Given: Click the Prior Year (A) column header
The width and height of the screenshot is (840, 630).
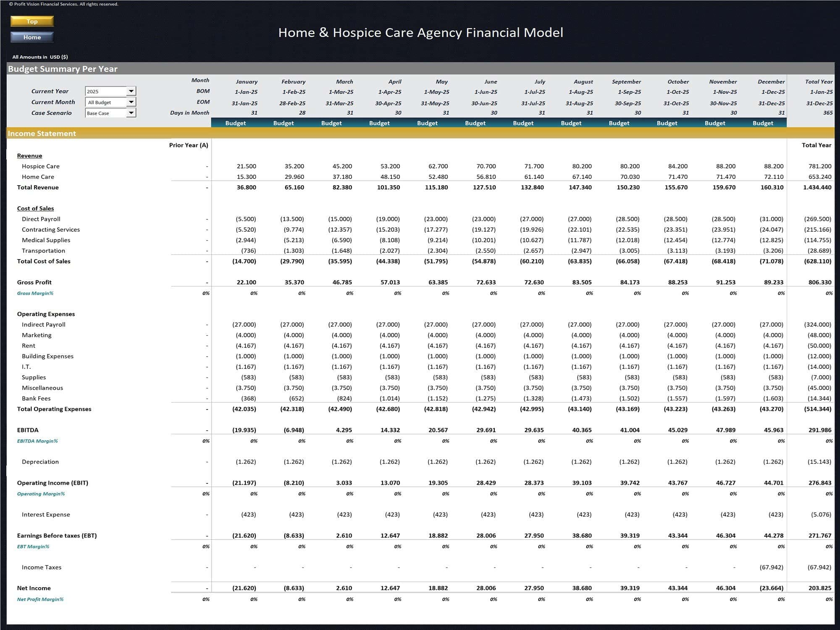Looking at the screenshot, I should point(187,144).
